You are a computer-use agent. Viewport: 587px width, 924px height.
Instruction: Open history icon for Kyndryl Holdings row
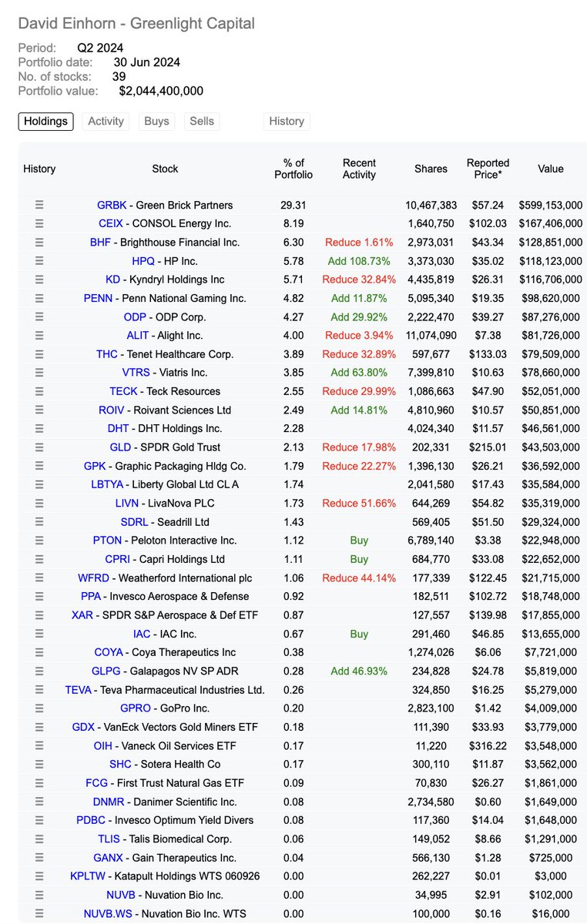tap(39, 280)
